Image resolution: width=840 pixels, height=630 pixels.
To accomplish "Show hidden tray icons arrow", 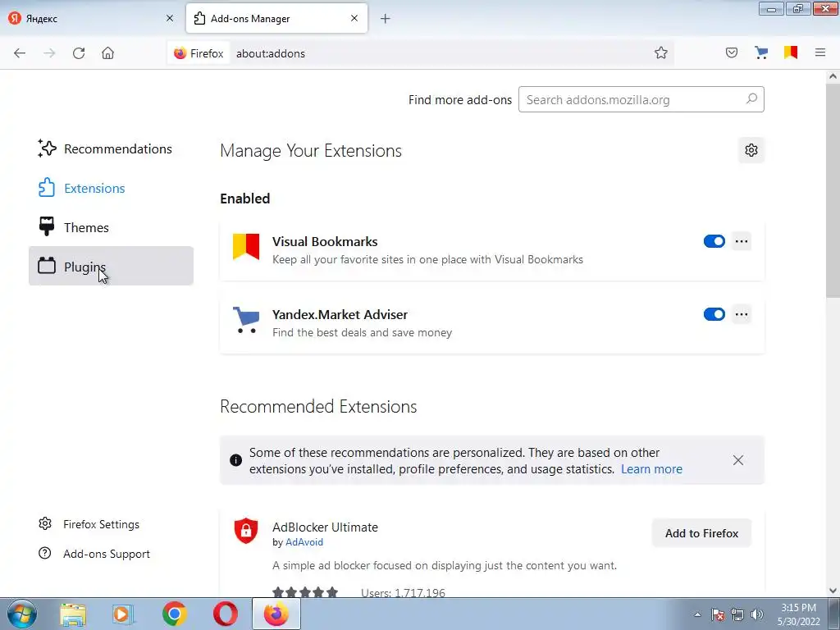I will (697, 614).
